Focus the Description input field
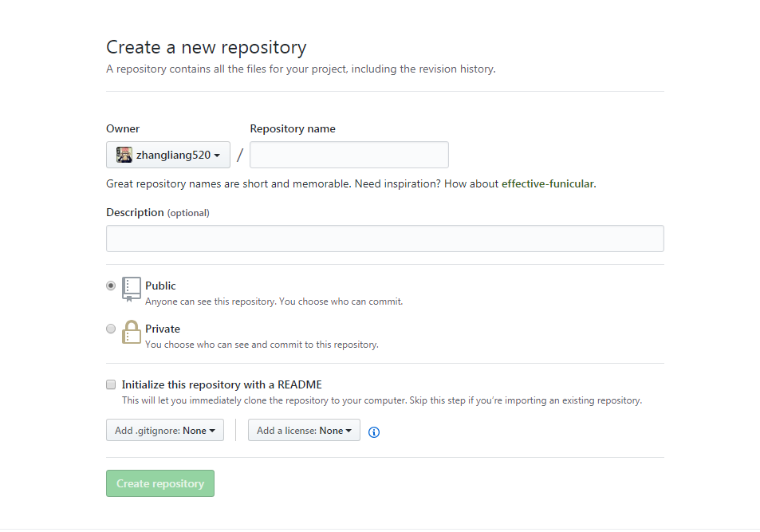Screen dimensions: 760x532 click(385, 238)
